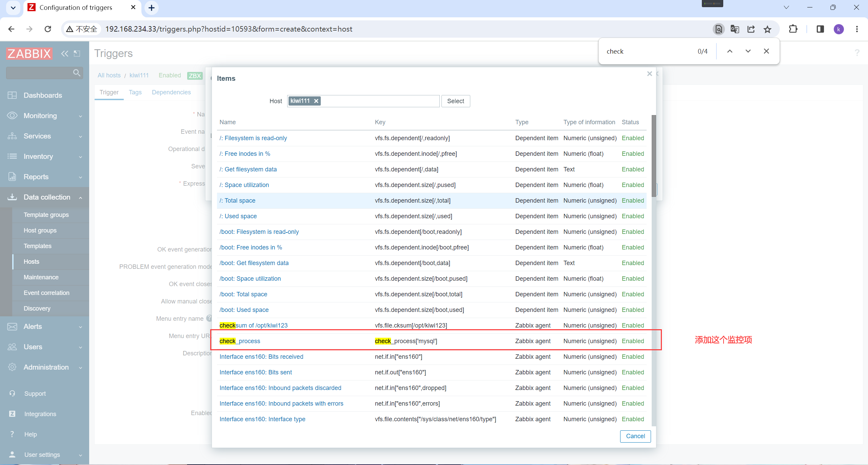Remove kiwi111 host tag with x

[316, 101]
